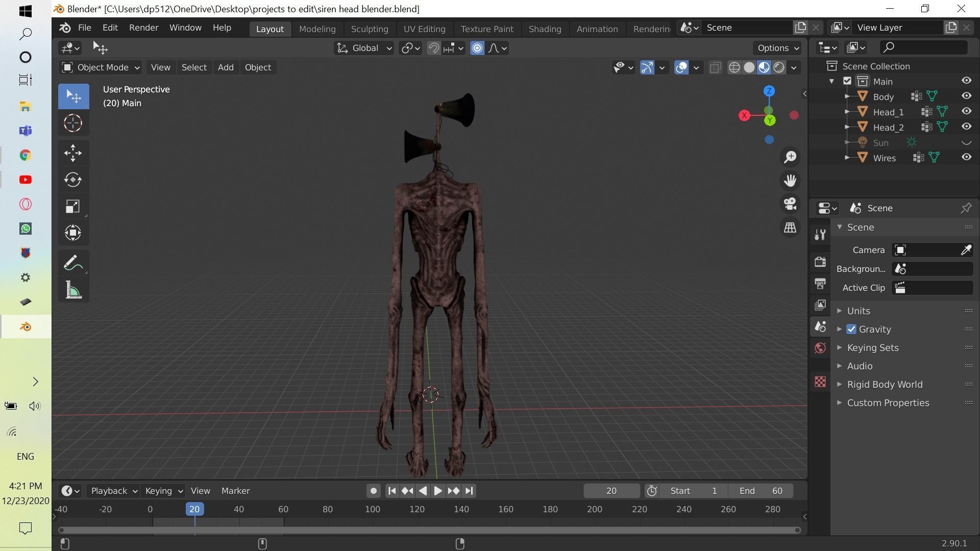This screenshot has width=980, height=551.
Task: Open Global transform orientation dropdown
Action: point(364,48)
